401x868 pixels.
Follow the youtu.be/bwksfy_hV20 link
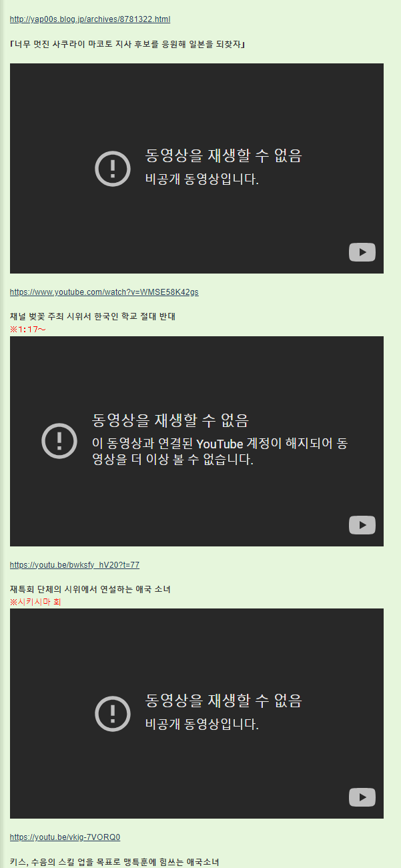75,565
